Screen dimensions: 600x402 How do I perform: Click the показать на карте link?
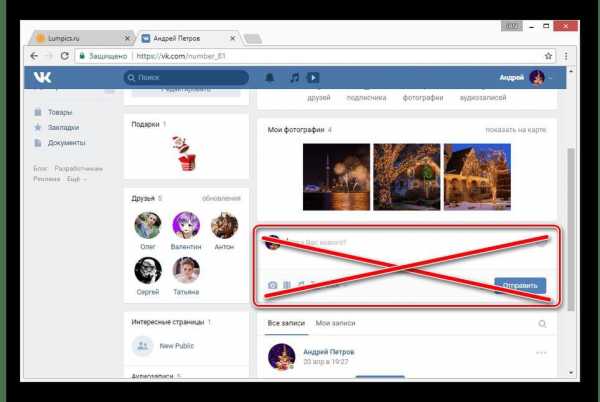[x=515, y=130]
